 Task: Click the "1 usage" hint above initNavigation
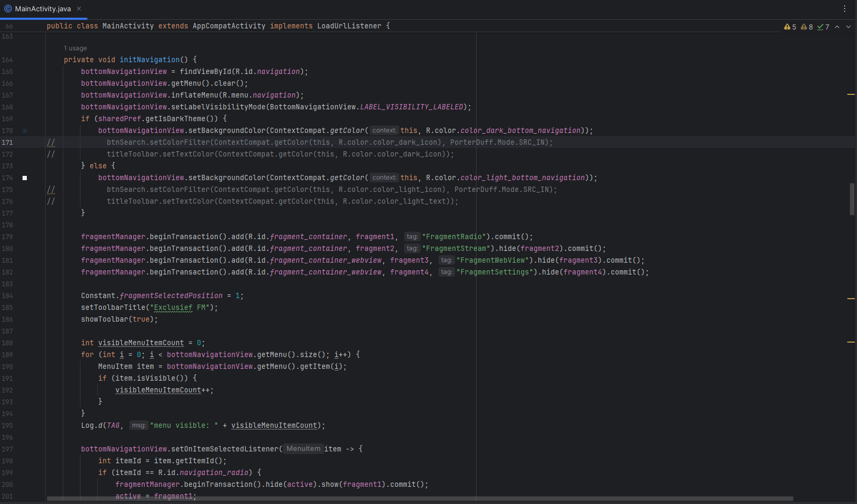tap(75, 48)
